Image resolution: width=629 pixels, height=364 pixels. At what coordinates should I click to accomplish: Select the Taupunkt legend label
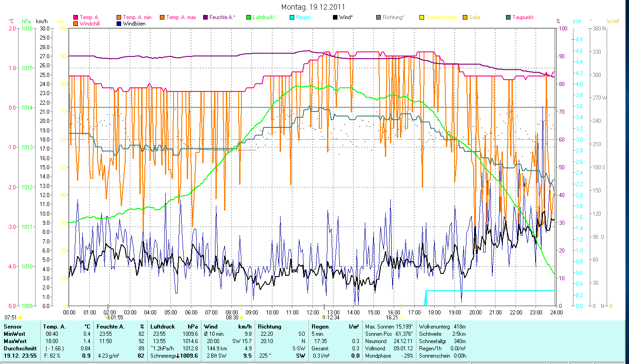tap(522, 18)
